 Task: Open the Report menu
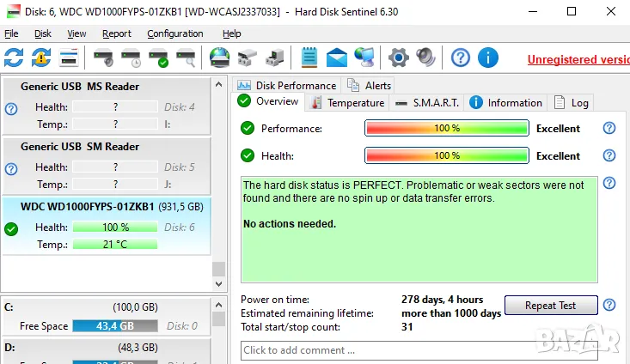(117, 33)
